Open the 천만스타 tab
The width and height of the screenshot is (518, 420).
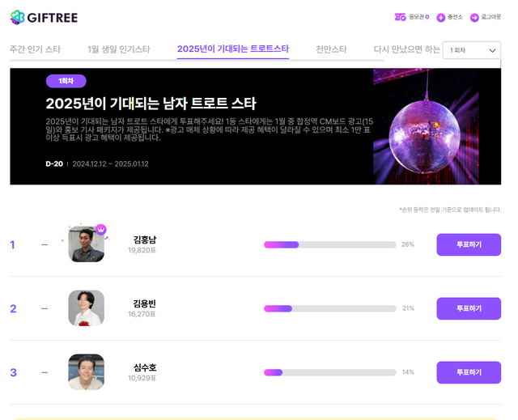coord(331,49)
